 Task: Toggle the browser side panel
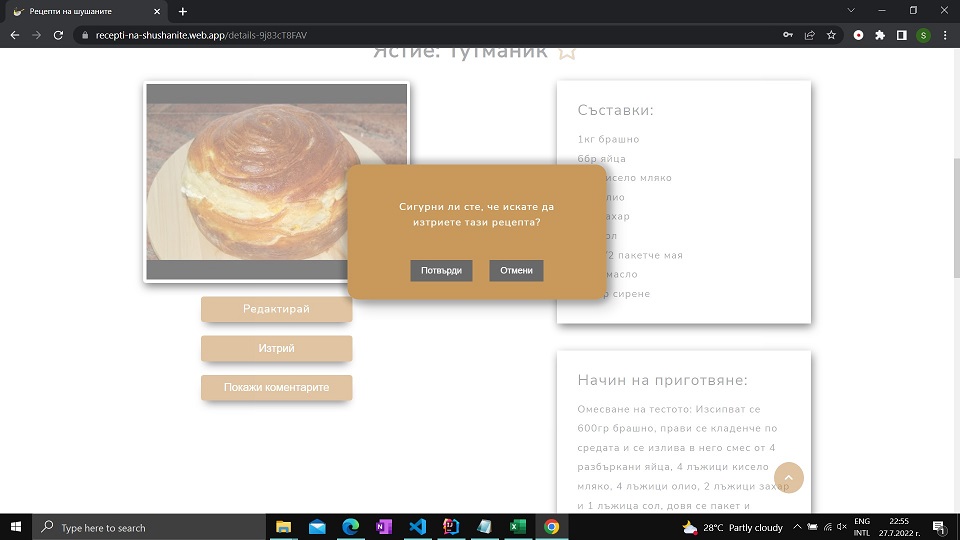pyautogui.click(x=901, y=36)
